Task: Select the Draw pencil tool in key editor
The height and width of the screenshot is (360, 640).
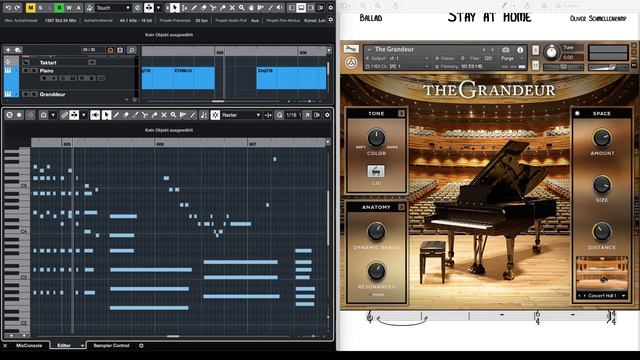Action: 116,115
